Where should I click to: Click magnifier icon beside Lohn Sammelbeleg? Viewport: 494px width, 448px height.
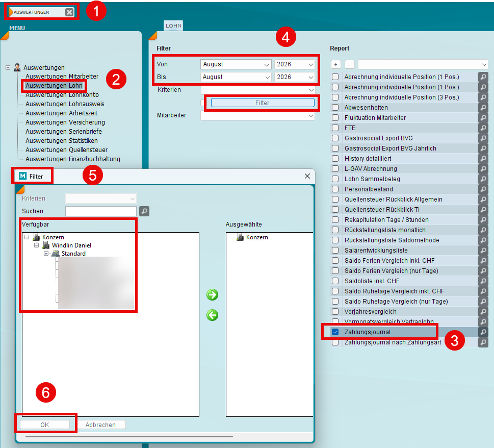pos(483,179)
